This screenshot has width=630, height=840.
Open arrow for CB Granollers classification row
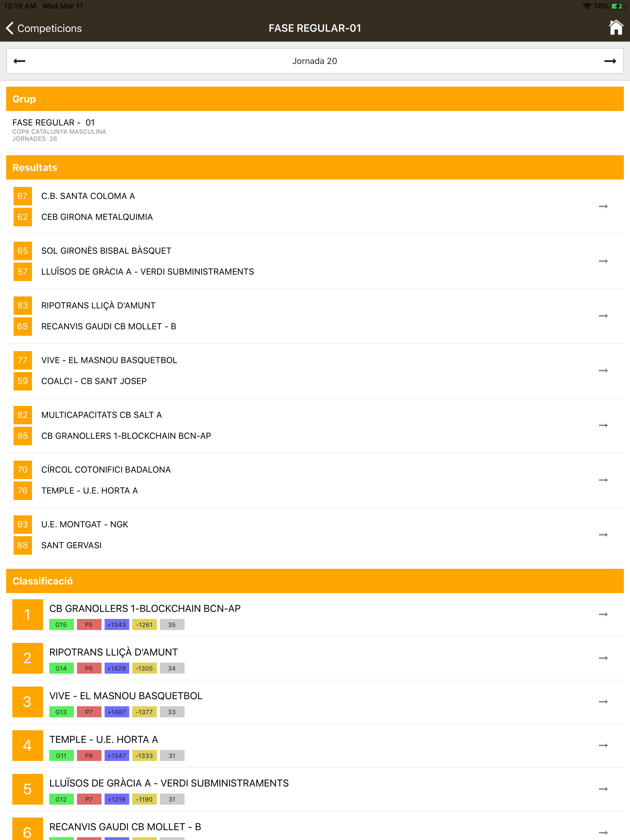coord(604,614)
